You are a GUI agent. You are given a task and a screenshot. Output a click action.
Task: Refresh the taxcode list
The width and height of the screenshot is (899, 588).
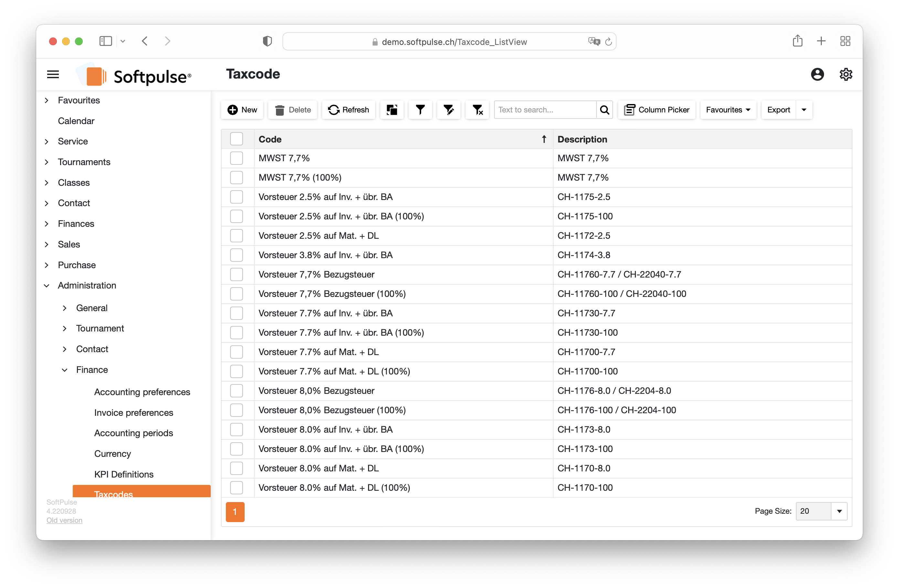[x=348, y=110]
